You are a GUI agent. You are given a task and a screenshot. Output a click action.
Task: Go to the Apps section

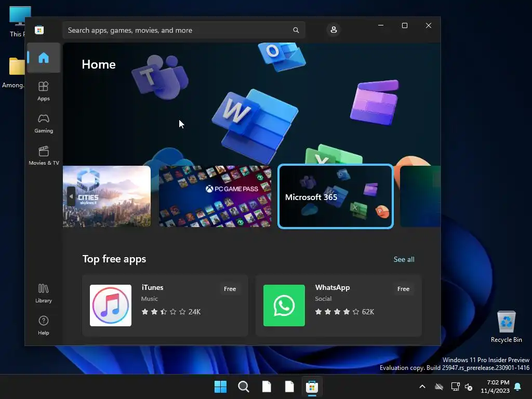pos(44,91)
